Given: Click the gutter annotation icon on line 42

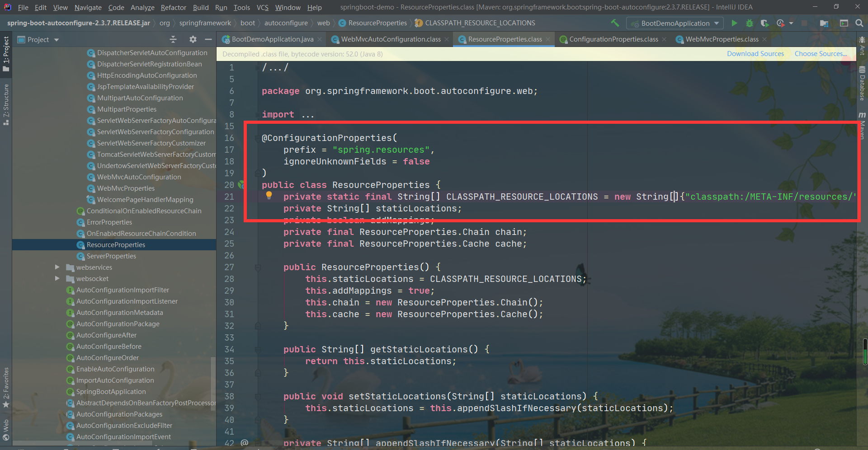Looking at the screenshot, I should point(245,443).
